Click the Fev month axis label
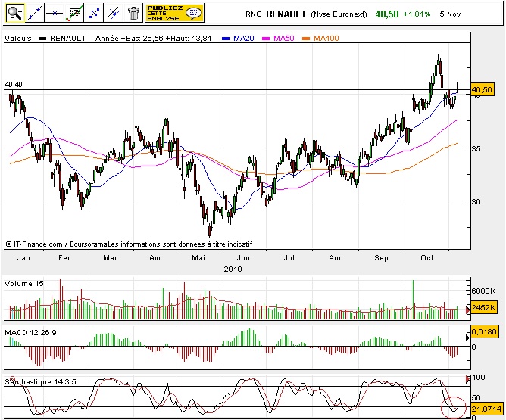Viewport: 506px width, 420px height. 65,258
